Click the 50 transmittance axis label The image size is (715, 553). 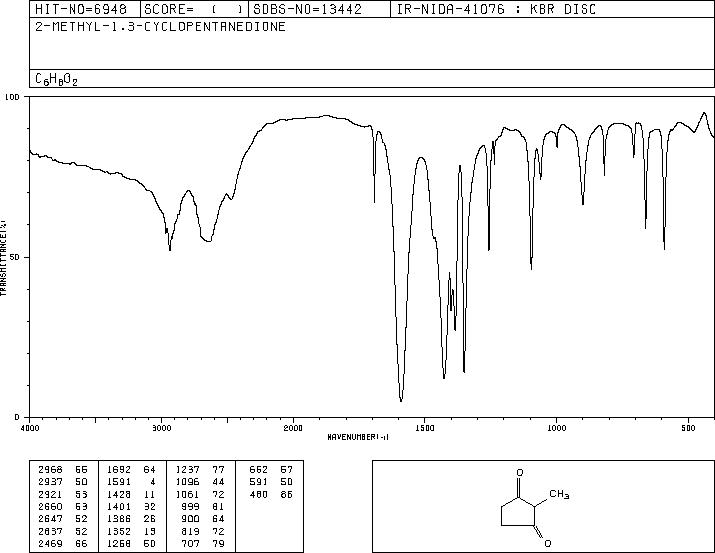pos(15,257)
